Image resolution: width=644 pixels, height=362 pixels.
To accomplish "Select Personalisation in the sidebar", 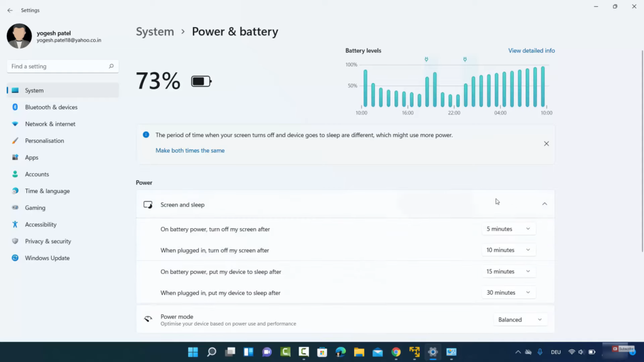I will tap(44, 141).
